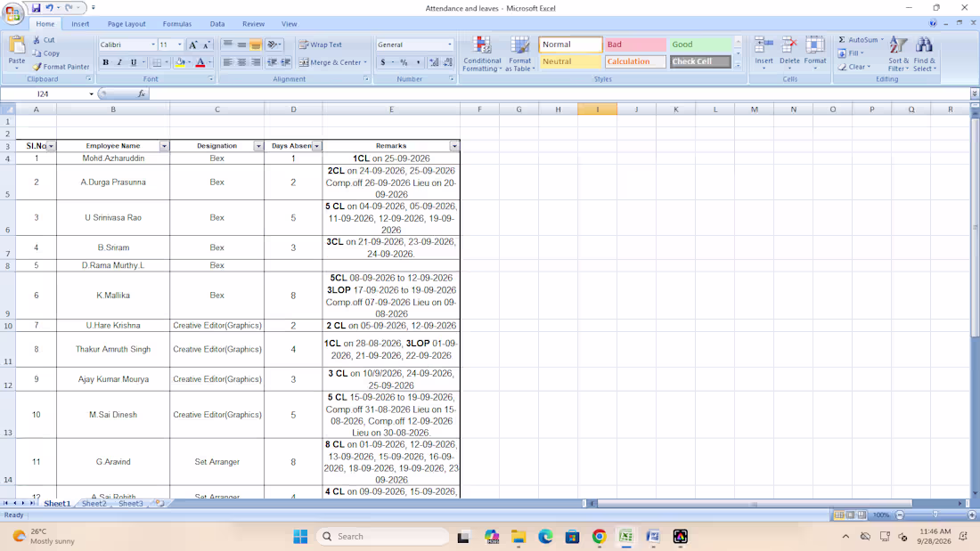
Task: Apply the Neutral cell style
Action: (x=570, y=61)
